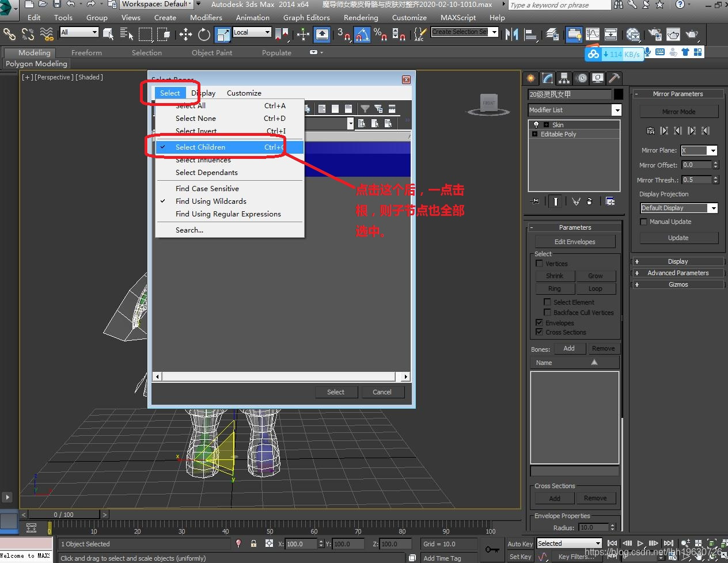This screenshot has width=728, height=563.
Task: Uncheck the Cross Sections checkbox
Action: click(x=540, y=332)
